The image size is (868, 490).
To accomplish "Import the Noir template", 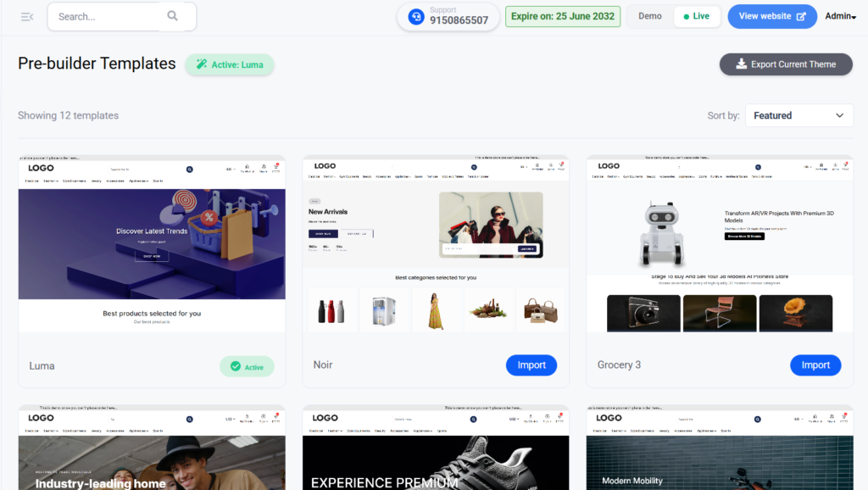I will (531, 365).
